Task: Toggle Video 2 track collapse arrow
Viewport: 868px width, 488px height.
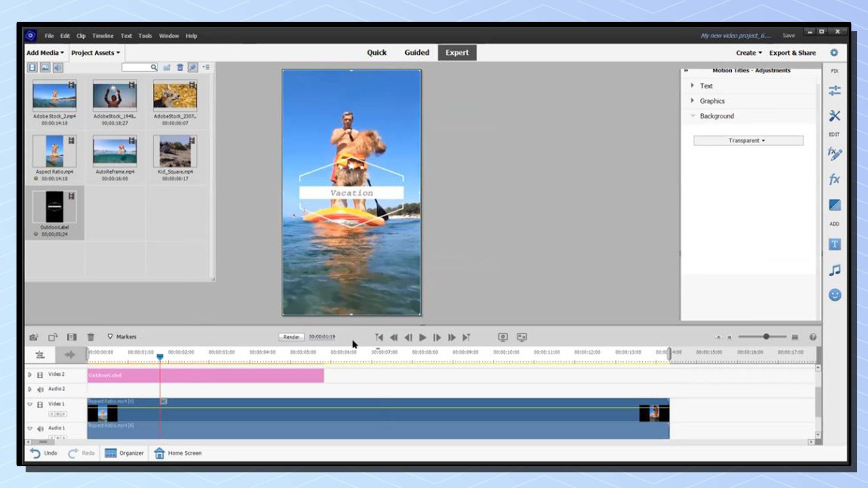Action: [29, 374]
